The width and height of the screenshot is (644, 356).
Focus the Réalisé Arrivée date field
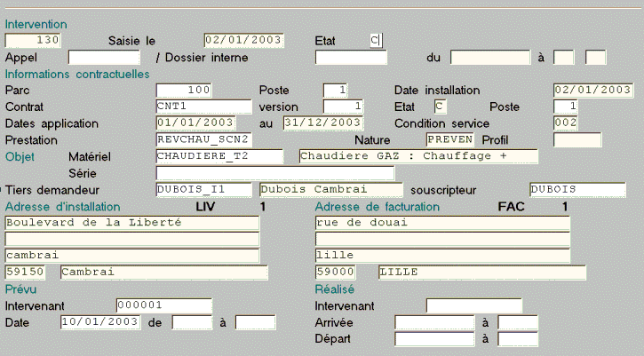434,322
